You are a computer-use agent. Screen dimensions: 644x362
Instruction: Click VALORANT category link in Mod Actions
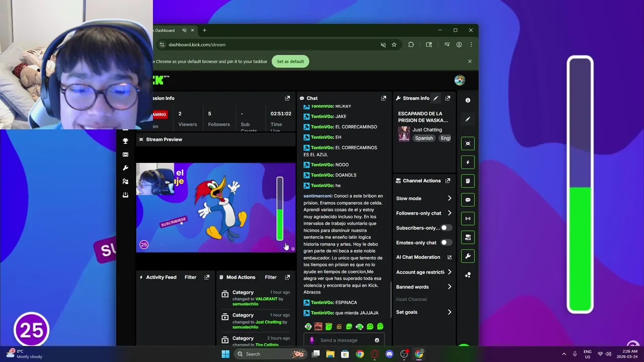tap(266, 299)
